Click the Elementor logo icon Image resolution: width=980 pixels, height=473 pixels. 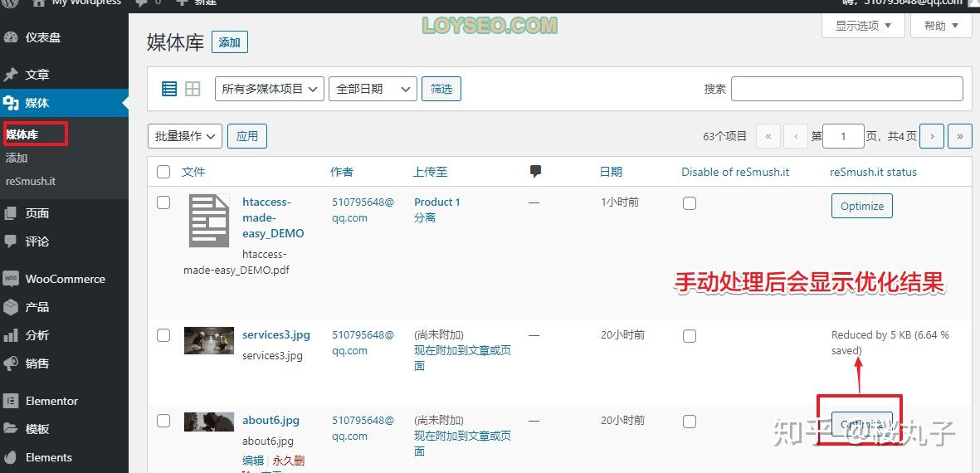tap(11, 401)
